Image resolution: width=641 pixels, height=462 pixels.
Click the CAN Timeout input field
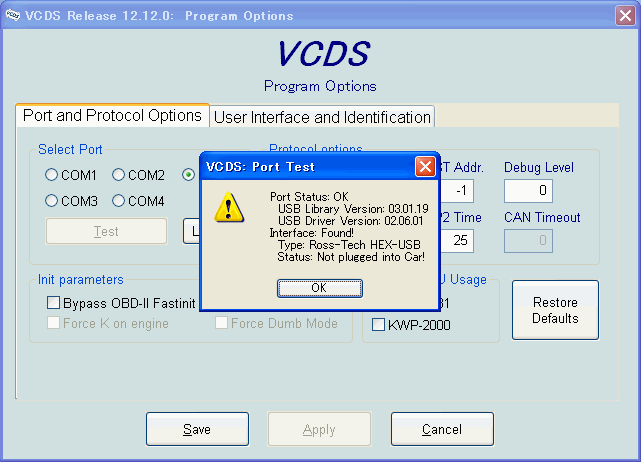pos(528,241)
